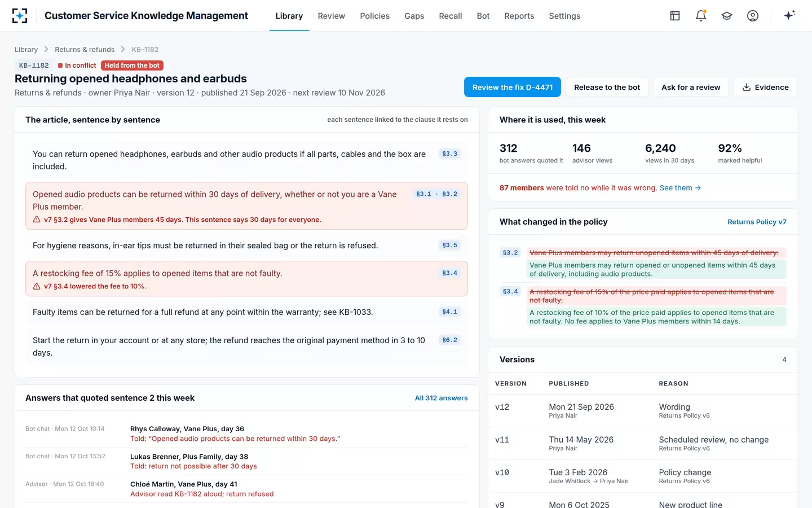View the Reports tab

(x=519, y=16)
